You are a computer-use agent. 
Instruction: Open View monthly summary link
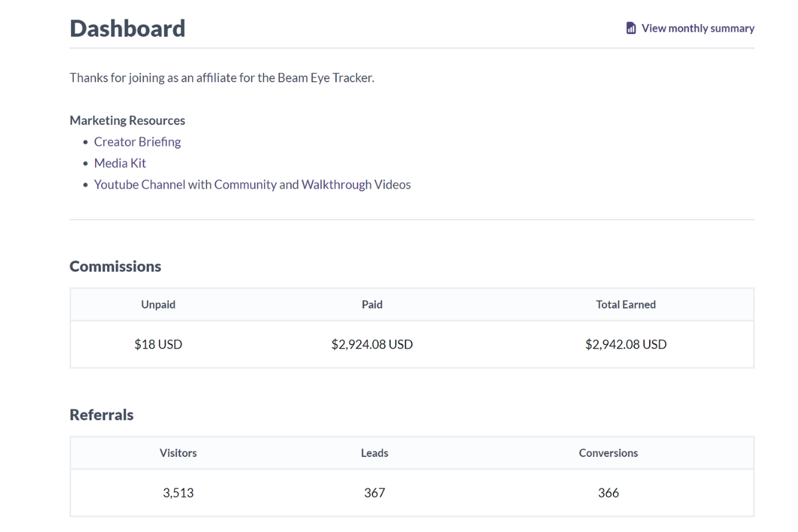tap(690, 28)
